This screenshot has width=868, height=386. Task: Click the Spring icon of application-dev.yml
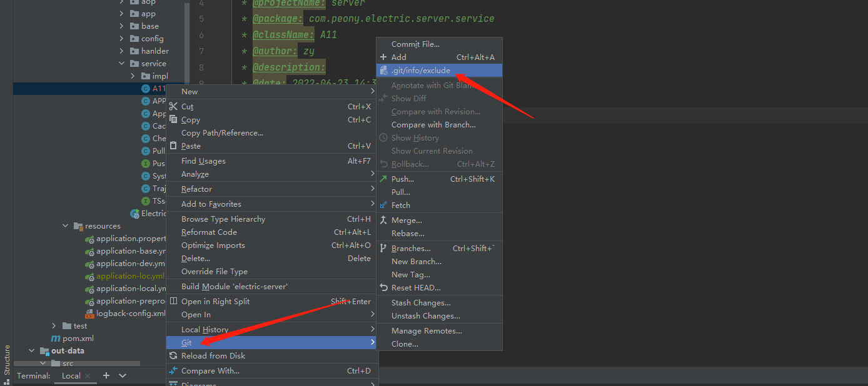[89, 264]
